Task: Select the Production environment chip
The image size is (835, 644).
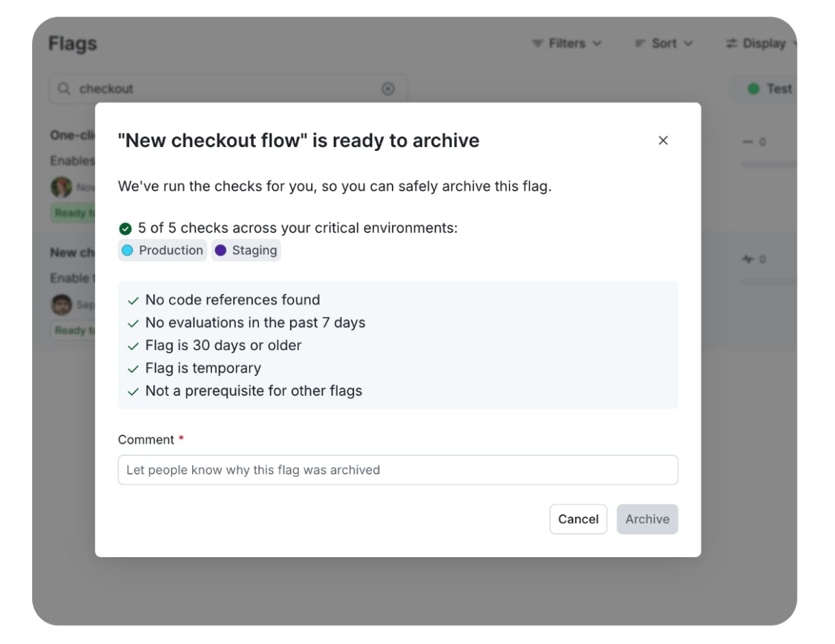Action: (162, 250)
